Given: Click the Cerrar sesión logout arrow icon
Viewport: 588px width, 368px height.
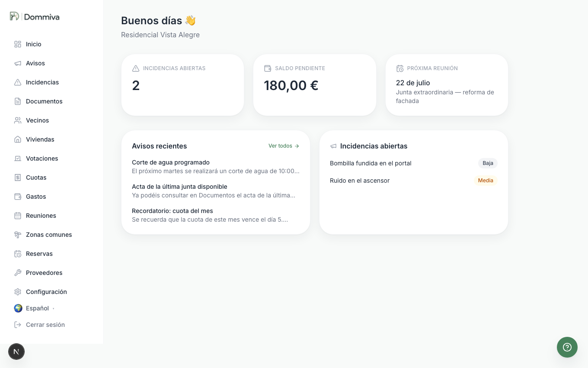Looking at the screenshot, I should 18,325.
